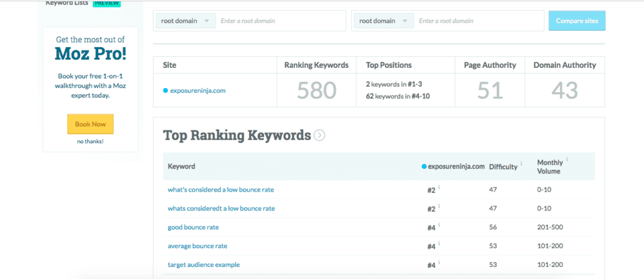644x279 pixels.
Task: Click difficulty 56 for good bounce rate
Action: click(x=493, y=227)
